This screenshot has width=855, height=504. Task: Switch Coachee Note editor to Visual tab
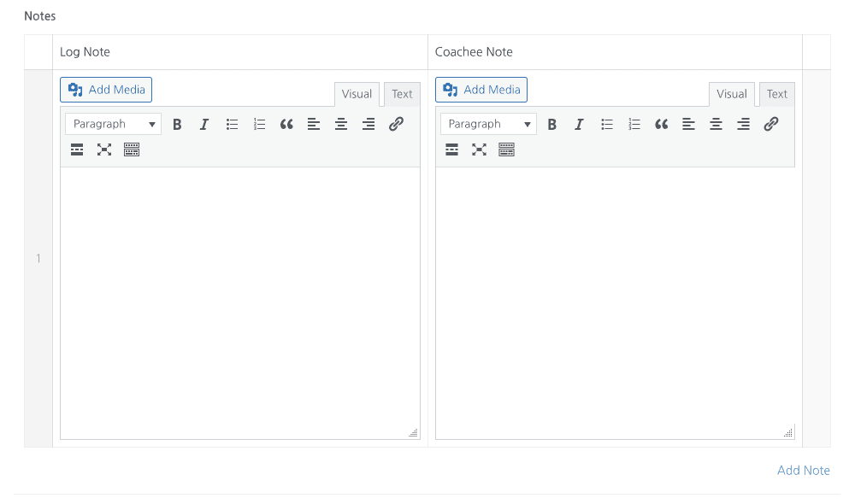point(731,94)
